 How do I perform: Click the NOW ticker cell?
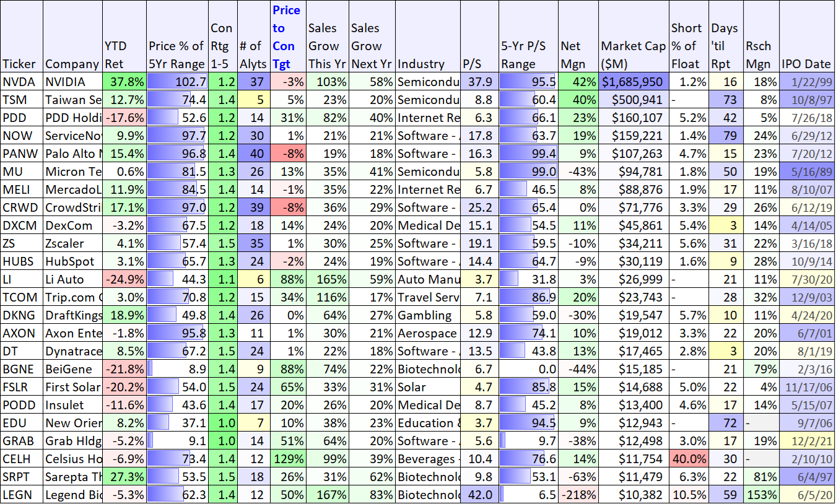(x=22, y=136)
